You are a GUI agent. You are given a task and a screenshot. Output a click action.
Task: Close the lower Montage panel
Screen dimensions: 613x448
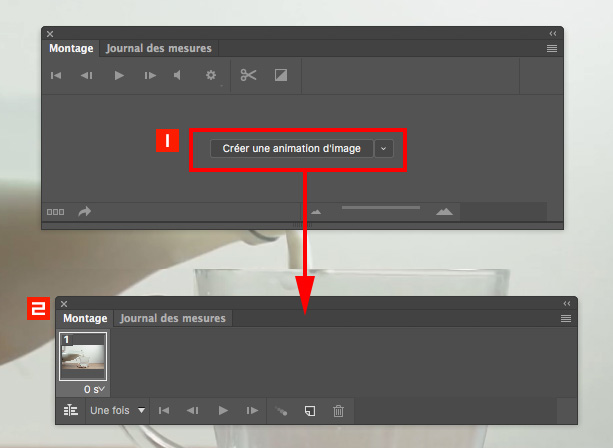coord(64,304)
